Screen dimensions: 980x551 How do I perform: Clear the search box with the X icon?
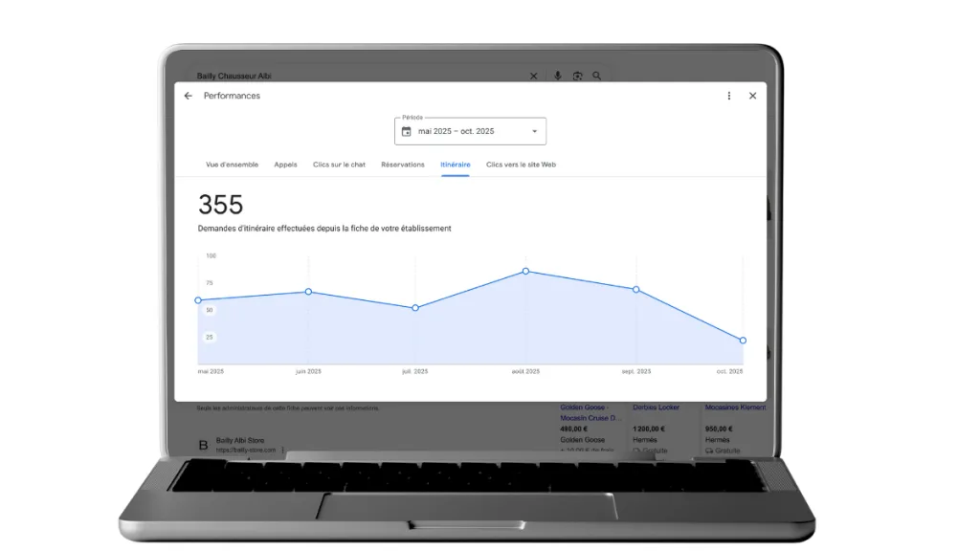[x=534, y=76]
